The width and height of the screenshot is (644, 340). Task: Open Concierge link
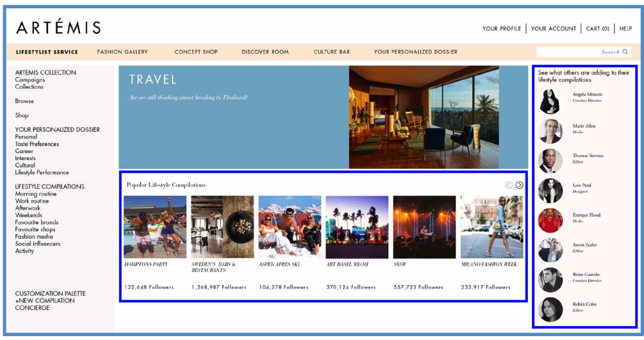pos(32,307)
